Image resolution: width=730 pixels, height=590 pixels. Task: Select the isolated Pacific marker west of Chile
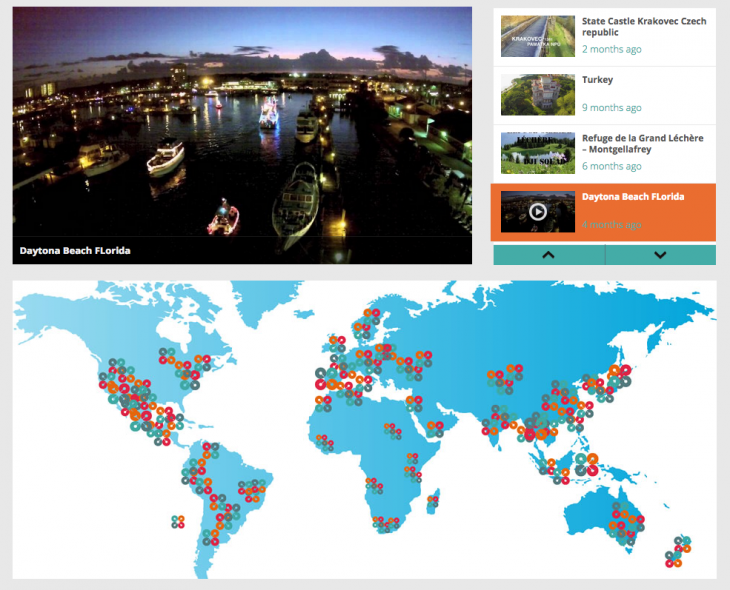[177, 521]
